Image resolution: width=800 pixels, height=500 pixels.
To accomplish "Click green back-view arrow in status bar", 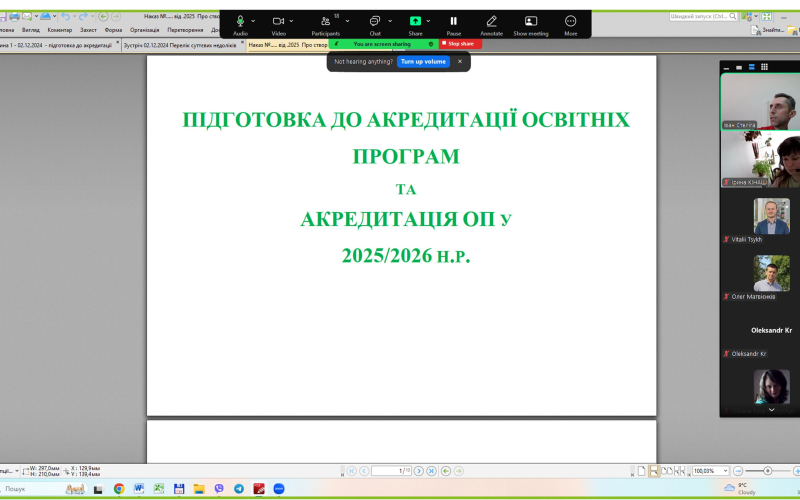I will coord(446,471).
